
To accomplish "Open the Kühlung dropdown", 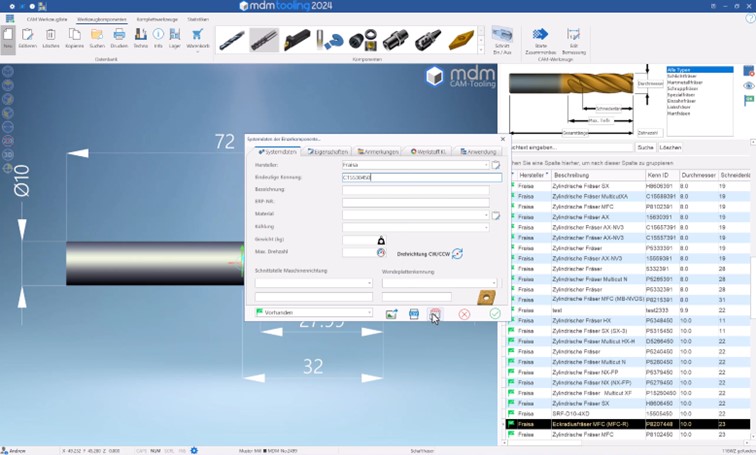I will (486, 227).
